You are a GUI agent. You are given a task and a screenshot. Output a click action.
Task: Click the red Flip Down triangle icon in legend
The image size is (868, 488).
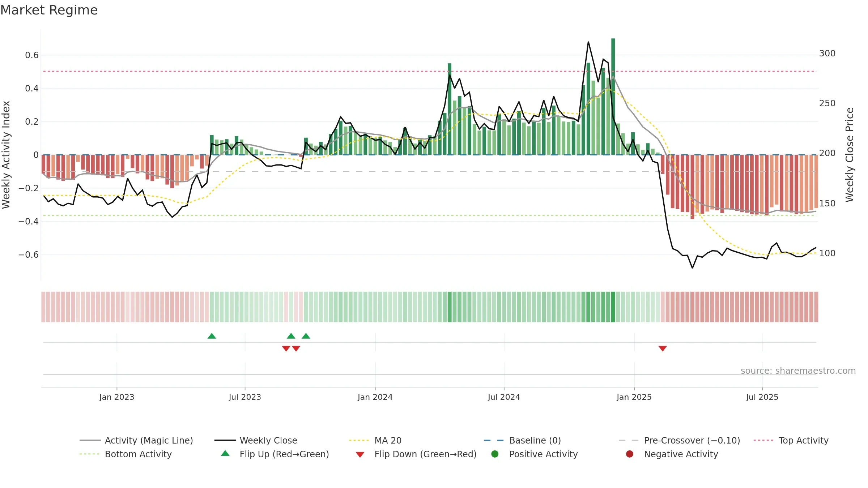coord(360,454)
